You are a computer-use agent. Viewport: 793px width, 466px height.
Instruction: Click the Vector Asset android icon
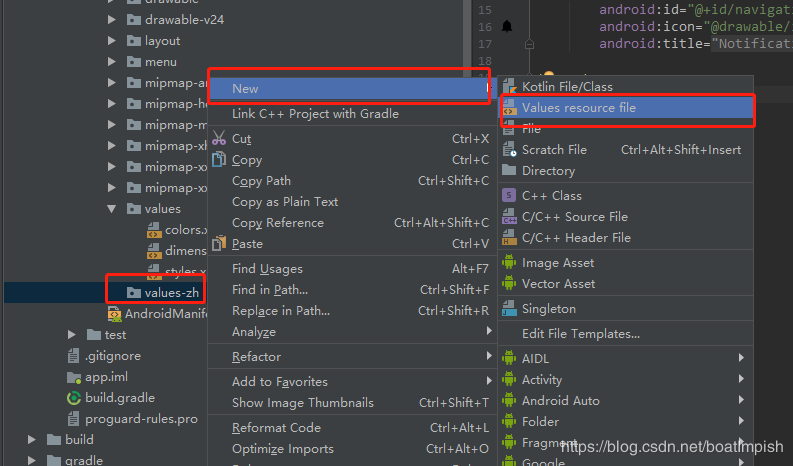pos(509,284)
